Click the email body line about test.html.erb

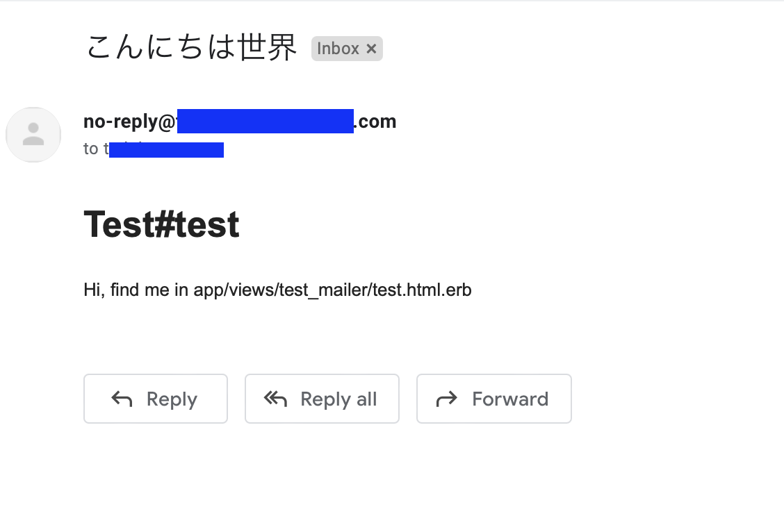point(277,290)
